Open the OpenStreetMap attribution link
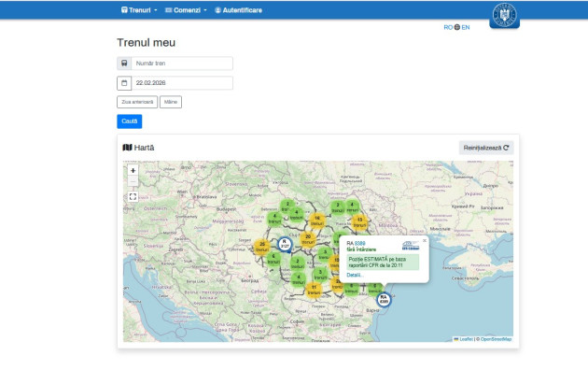This screenshot has height=370, width=588. pyautogui.click(x=497, y=339)
